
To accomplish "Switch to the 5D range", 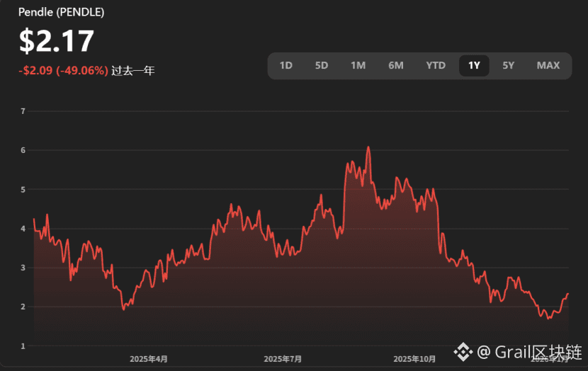I will tap(322, 66).
